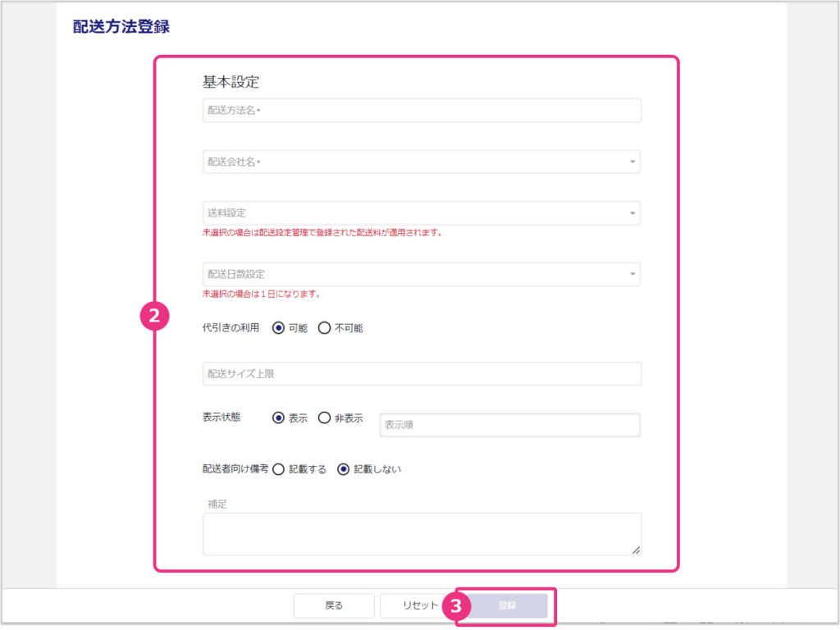Set 表示状態 to 表示
This screenshot has height=630, width=840.
(279, 418)
